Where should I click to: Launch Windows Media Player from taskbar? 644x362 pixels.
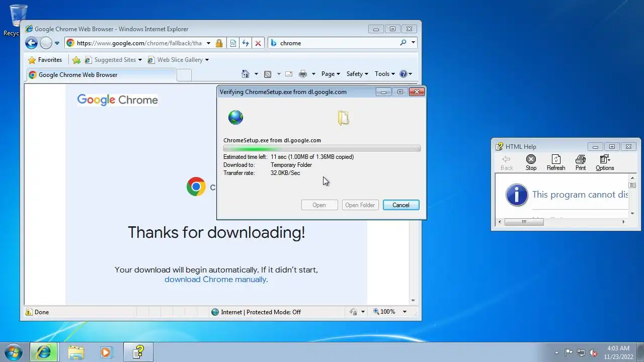(x=106, y=352)
